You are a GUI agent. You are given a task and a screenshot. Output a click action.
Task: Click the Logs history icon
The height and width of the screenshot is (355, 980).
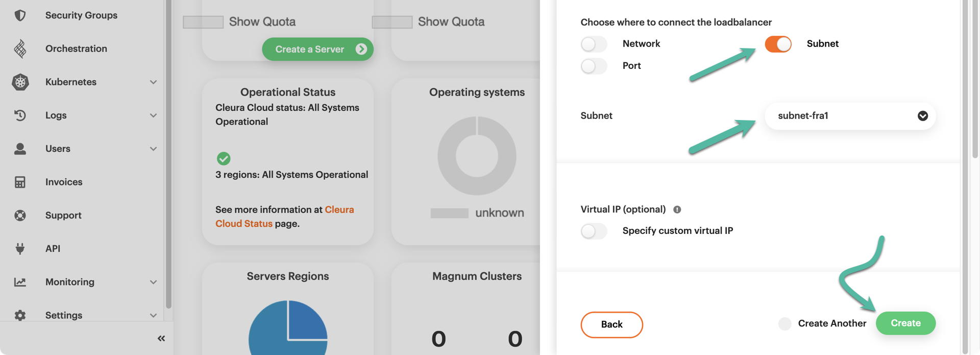[20, 115]
